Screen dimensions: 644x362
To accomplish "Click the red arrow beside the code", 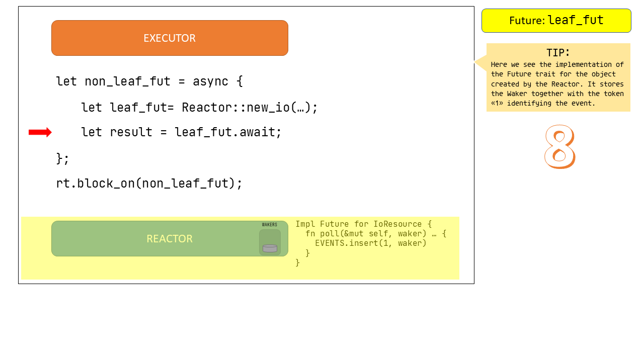I will point(40,132).
